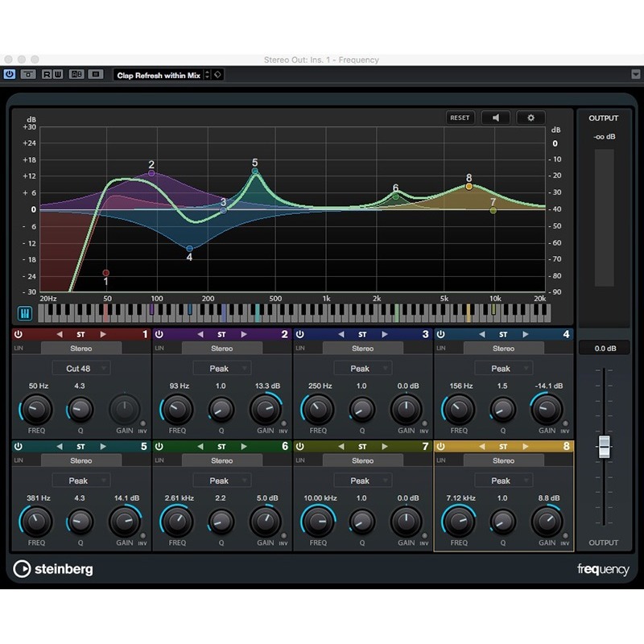Open band 2 Peak filter type dropdown
Viewport: 644px width, 644px height.
click(222, 369)
